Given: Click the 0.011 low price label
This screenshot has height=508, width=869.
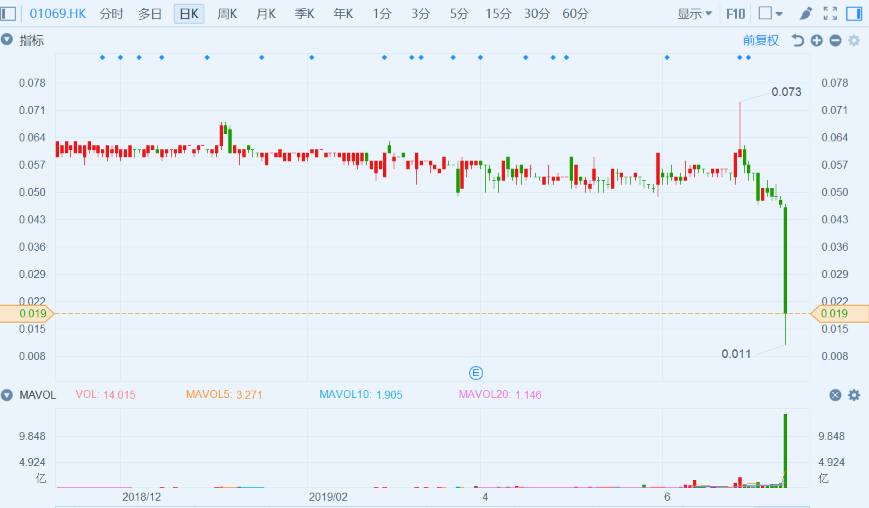Looking at the screenshot, I should [736, 353].
